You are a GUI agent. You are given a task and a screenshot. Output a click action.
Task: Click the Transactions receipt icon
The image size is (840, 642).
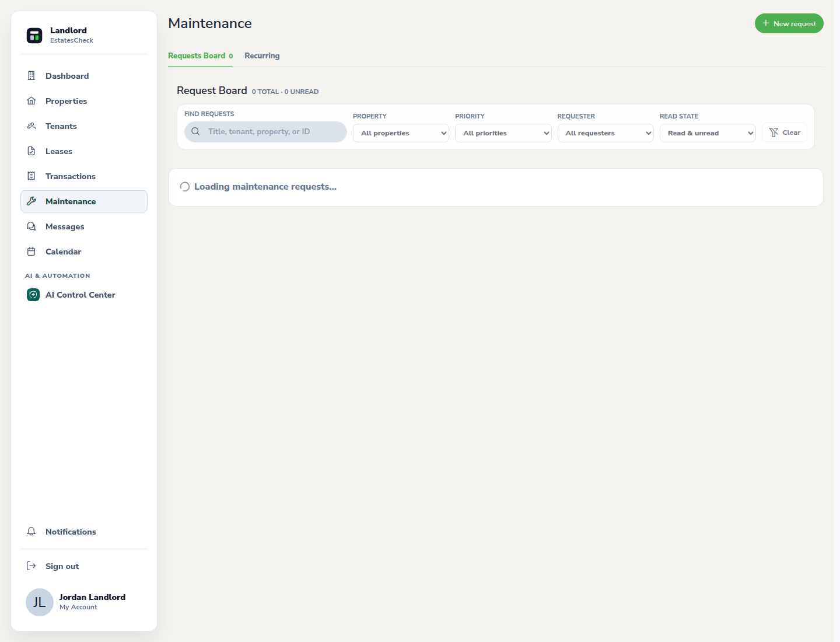[32, 176]
